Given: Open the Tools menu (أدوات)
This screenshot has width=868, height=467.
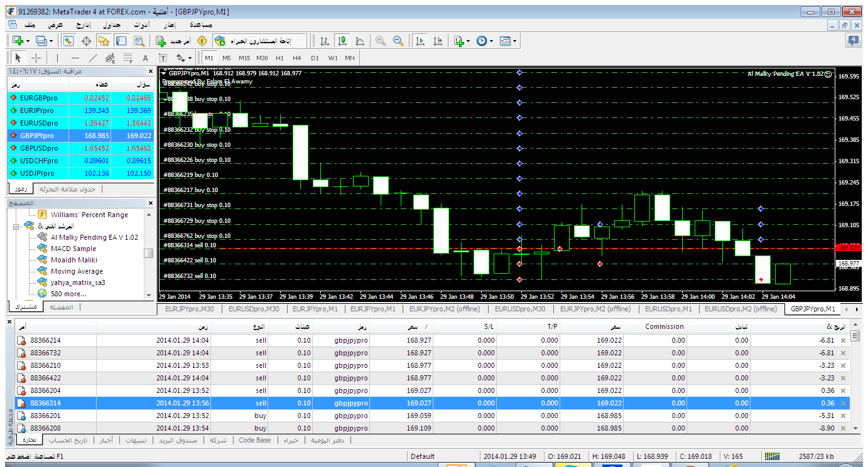Looking at the screenshot, I should tap(141, 24).
